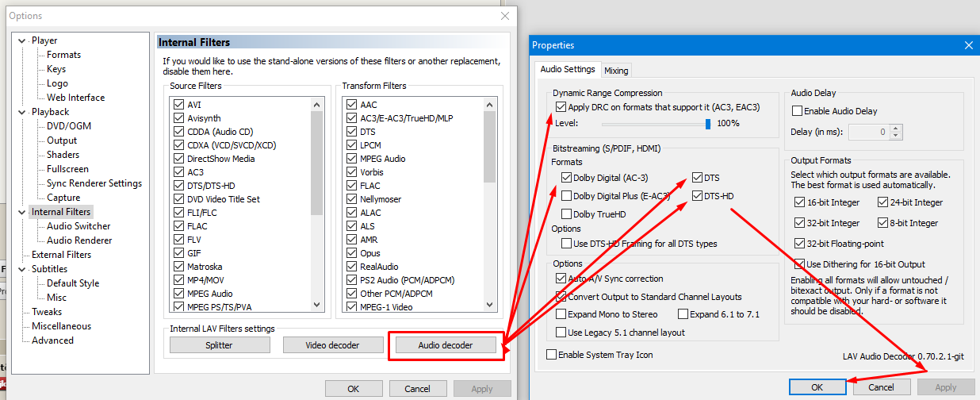
Task: Toggle Apply DRC on supported formats
Action: point(561,106)
